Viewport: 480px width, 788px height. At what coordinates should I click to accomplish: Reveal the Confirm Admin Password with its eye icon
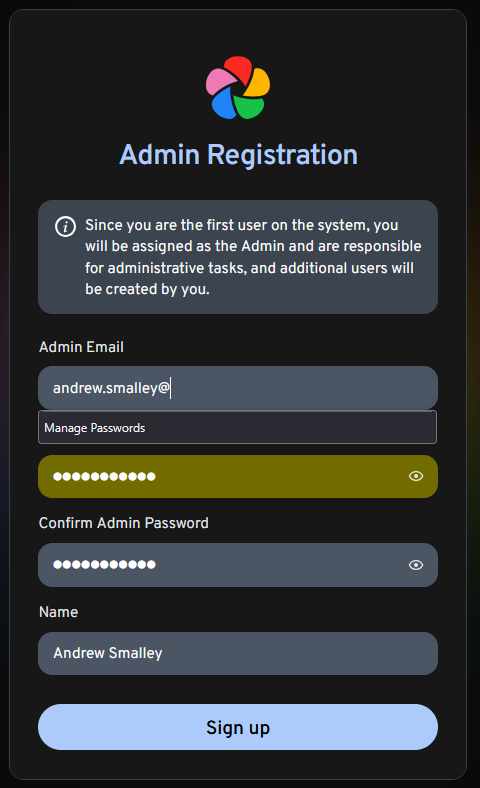(416, 565)
